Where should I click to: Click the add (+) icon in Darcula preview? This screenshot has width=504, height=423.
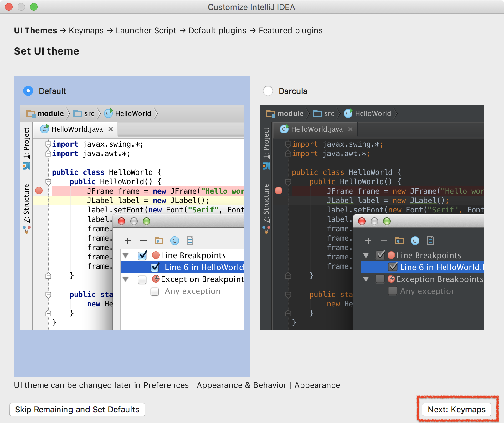pyautogui.click(x=368, y=241)
